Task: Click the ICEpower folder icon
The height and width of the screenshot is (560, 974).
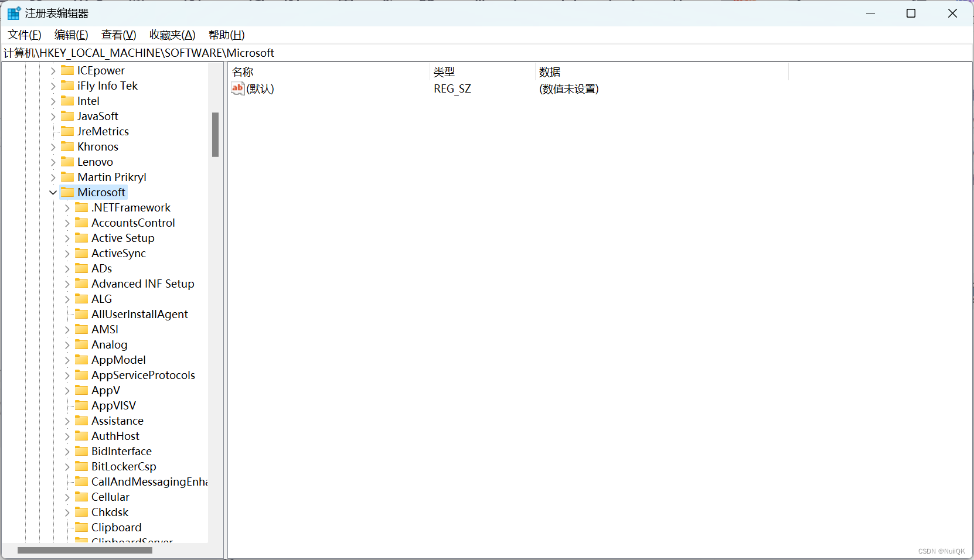Action: [67, 70]
